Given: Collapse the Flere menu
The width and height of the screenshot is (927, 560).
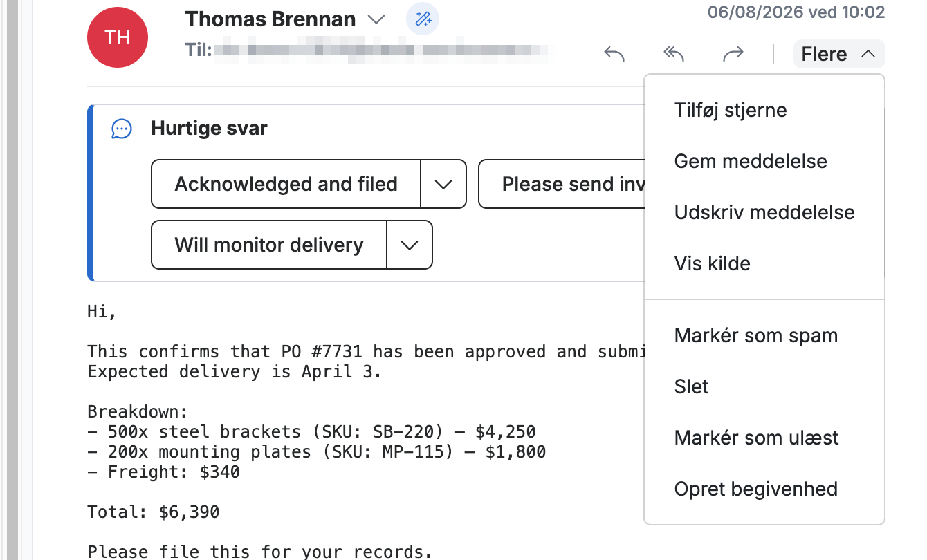Looking at the screenshot, I should 839,54.
